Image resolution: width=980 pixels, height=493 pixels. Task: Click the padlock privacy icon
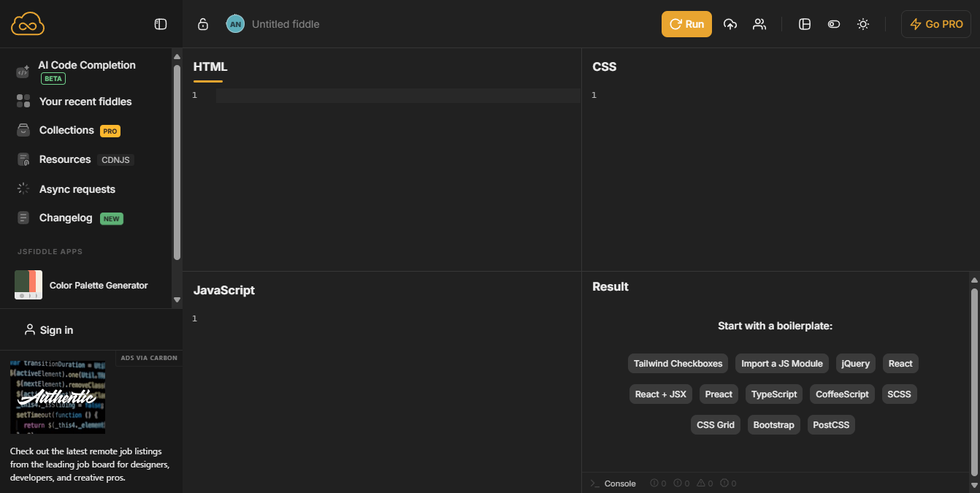[203, 24]
